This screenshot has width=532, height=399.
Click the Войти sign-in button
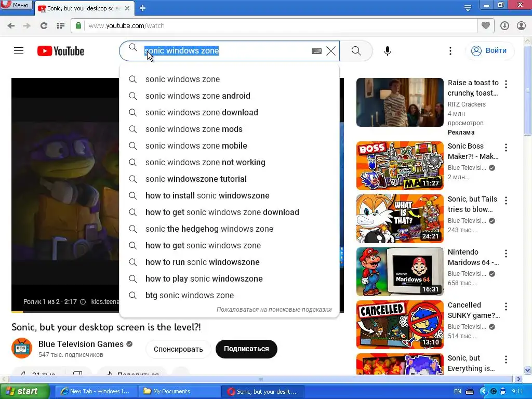click(x=490, y=51)
